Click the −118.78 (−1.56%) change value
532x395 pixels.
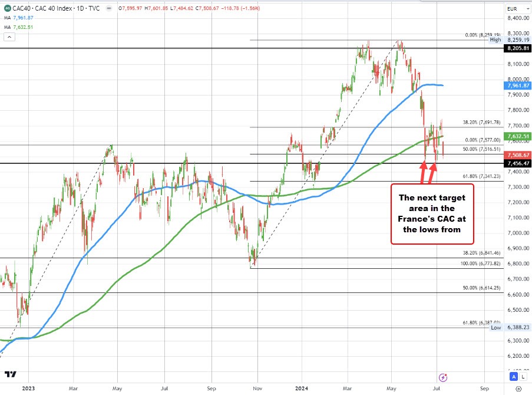point(240,8)
